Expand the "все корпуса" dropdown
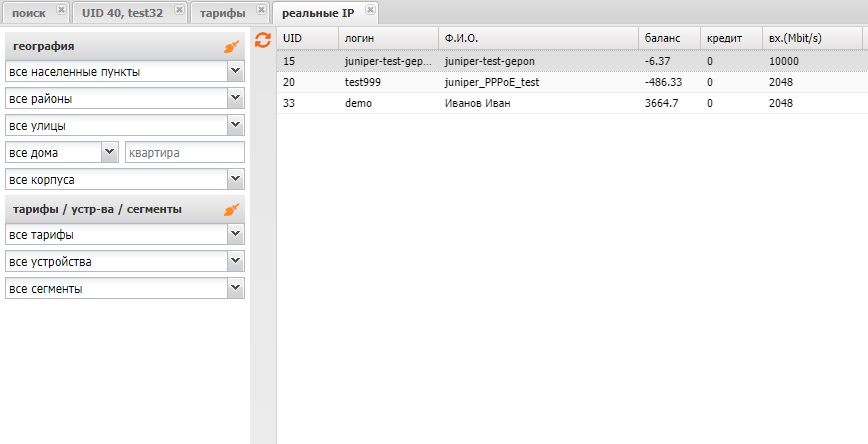The width and height of the screenshot is (868, 444). tap(235, 180)
